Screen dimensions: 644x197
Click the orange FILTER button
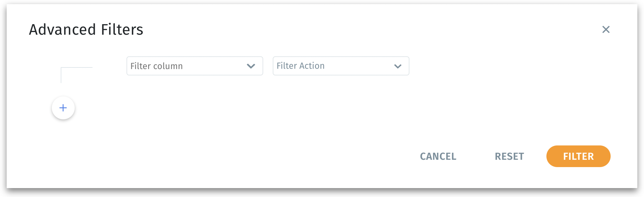pyautogui.click(x=578, y=156)
